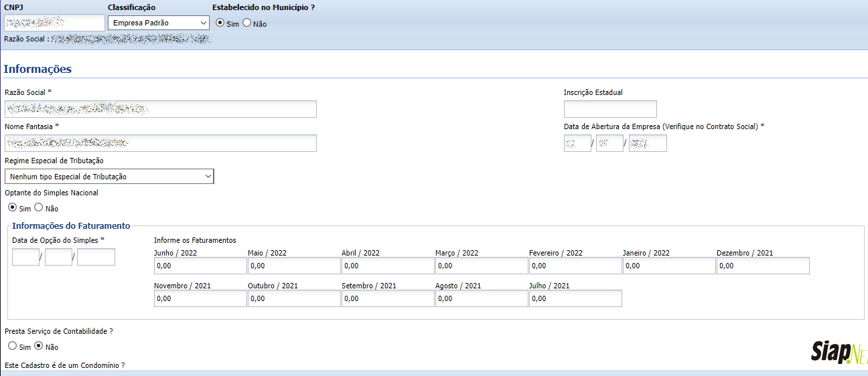Click the Razão Social text field
The height and width of the screenshot is (376, 868).
pyautogui.click(x=161, y=109)
